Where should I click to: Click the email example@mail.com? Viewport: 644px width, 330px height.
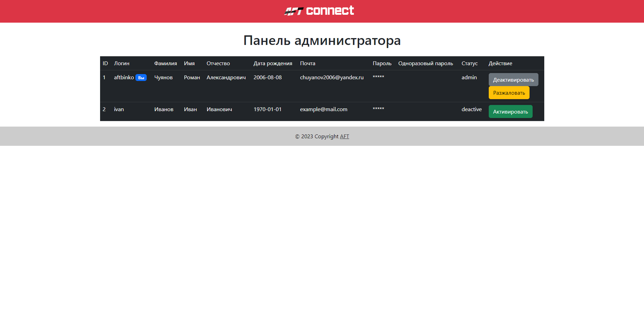pos(324,109)
